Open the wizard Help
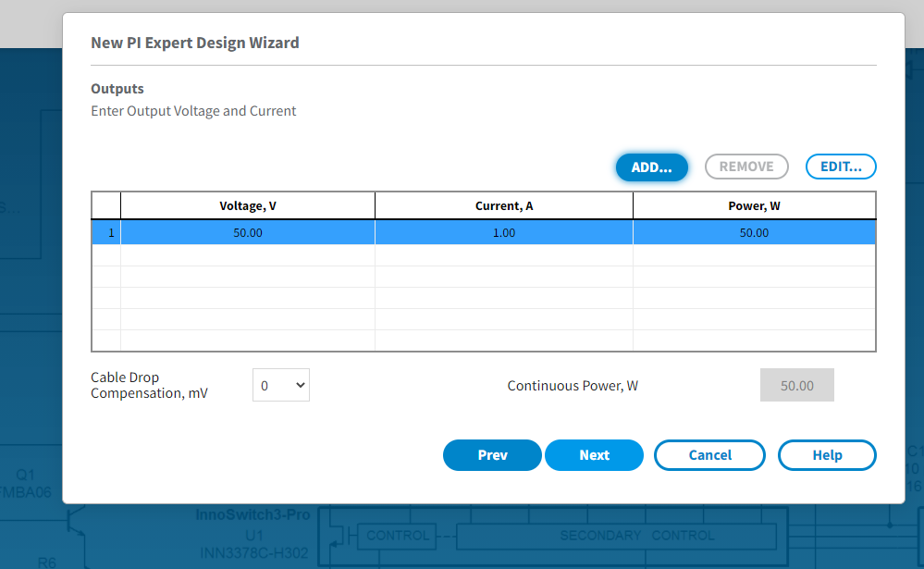This screenshot has width=924, height=569. point(827,455)
